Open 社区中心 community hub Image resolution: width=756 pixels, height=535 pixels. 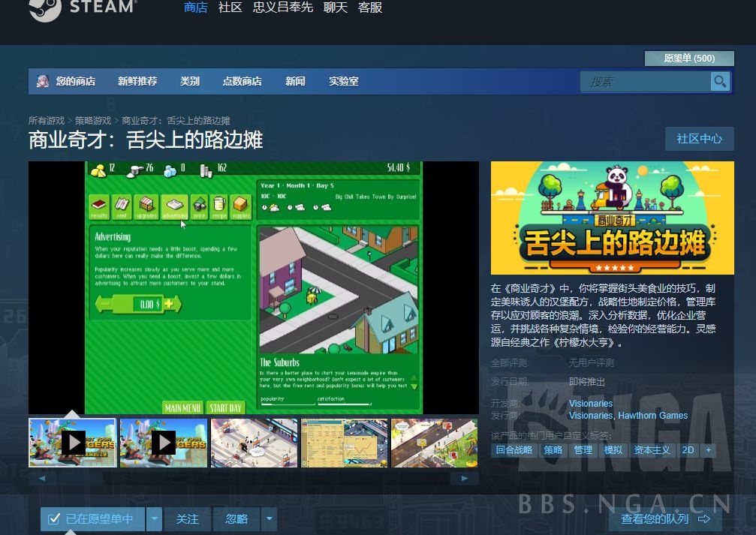point(699,139)
